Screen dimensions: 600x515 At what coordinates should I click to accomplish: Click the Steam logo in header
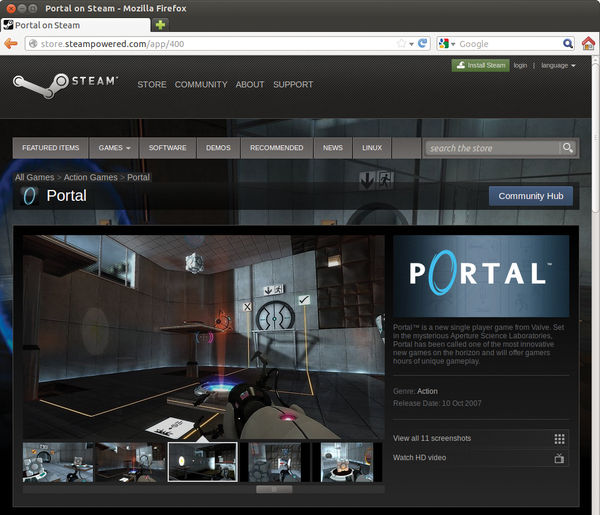point(65,85)
